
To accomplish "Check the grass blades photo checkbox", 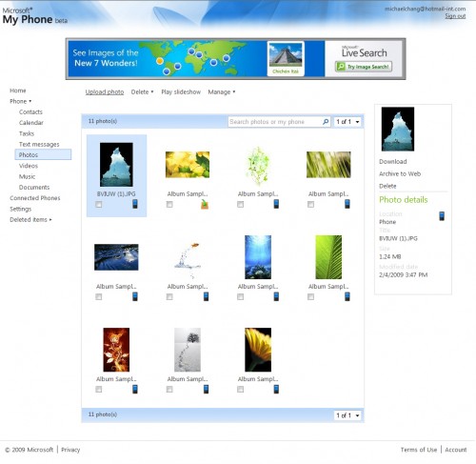I will point(310,204).
